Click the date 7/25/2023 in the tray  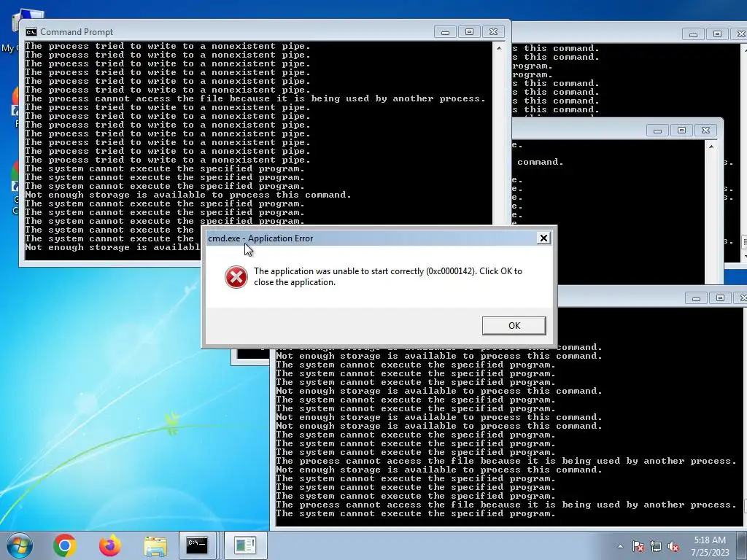[x=710, y=553]
